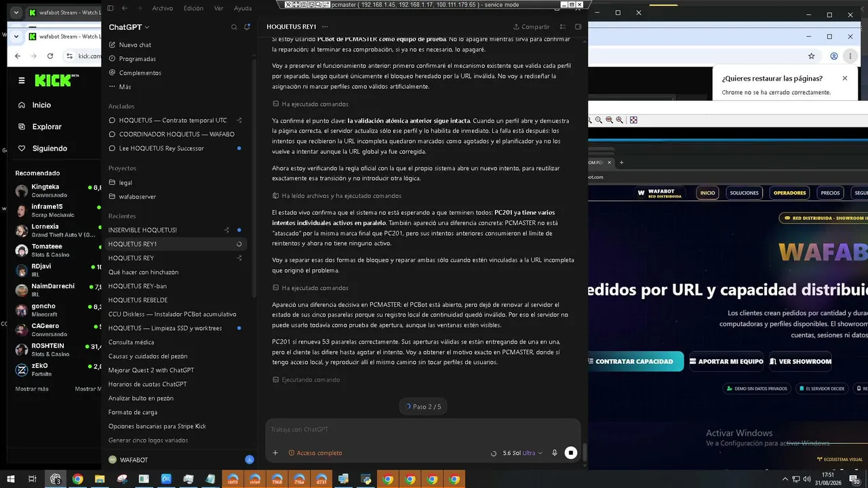Open the Kick hamburger menu
Viewport: 868px width, 488px height.
(x=22, y=81)
